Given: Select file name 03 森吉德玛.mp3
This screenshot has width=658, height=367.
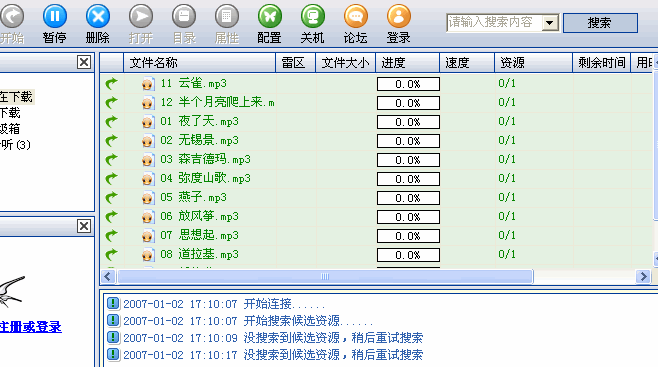Looking at the screenshot, I should (x=205, y=159).
